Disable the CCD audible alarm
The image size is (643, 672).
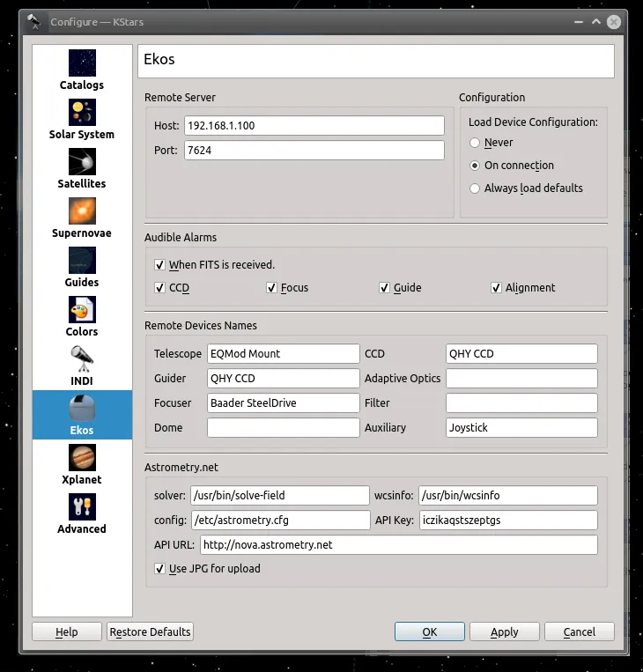172,288
